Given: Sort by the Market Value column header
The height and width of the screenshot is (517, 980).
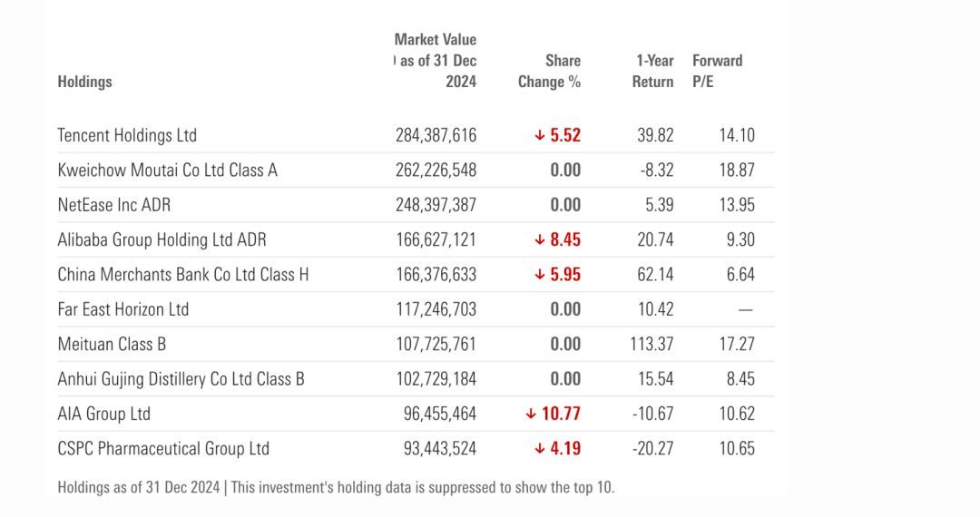Looking at the screenshot, I should 436,61.
